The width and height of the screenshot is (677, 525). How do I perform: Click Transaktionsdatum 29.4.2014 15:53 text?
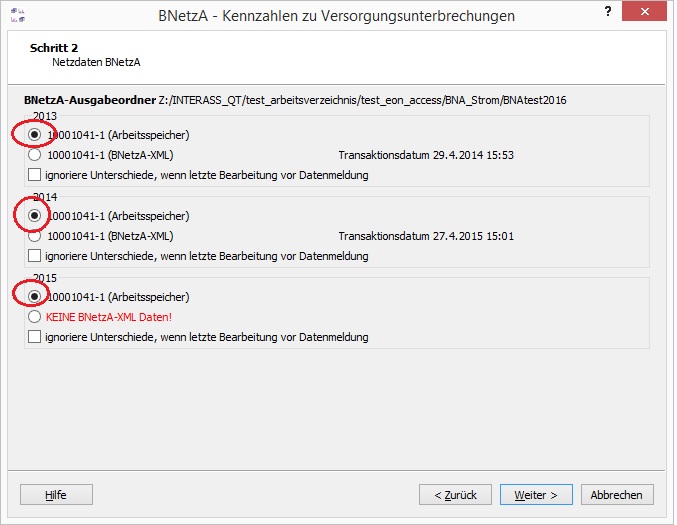click(426, 155)
